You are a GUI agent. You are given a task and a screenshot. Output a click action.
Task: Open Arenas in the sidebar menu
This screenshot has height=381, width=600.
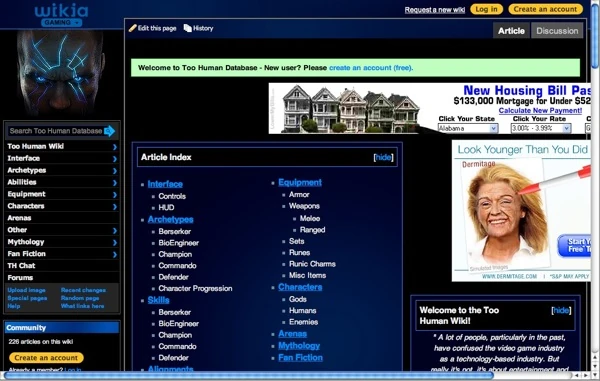point(19,218)
